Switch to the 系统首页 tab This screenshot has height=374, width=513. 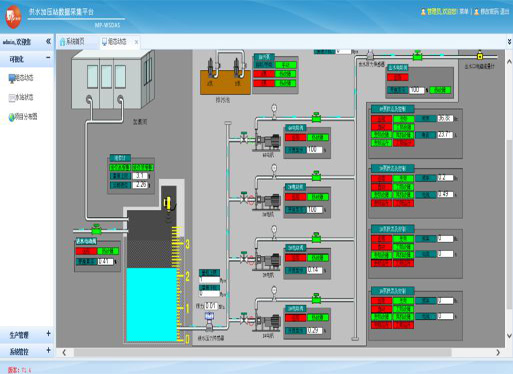(72, 42)
